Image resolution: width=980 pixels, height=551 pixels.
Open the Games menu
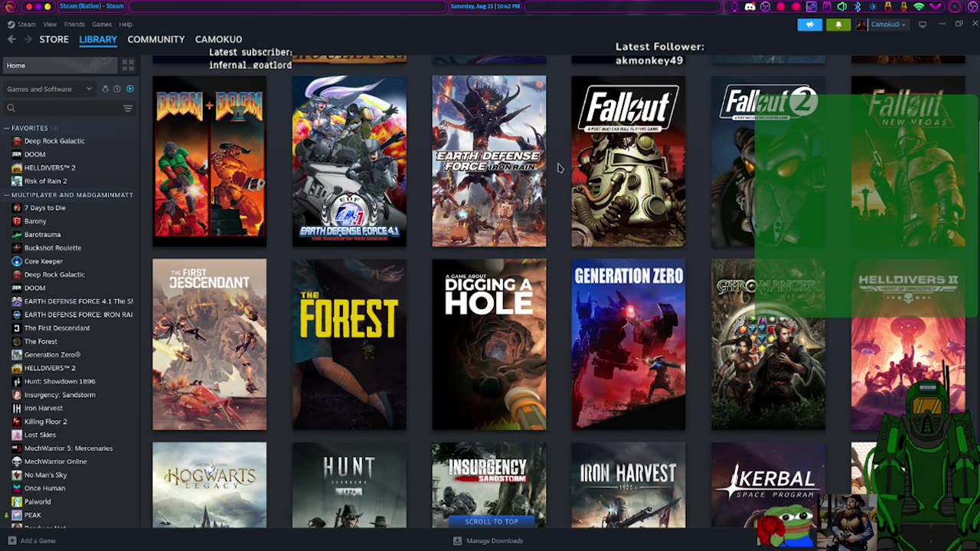[102, 24]
